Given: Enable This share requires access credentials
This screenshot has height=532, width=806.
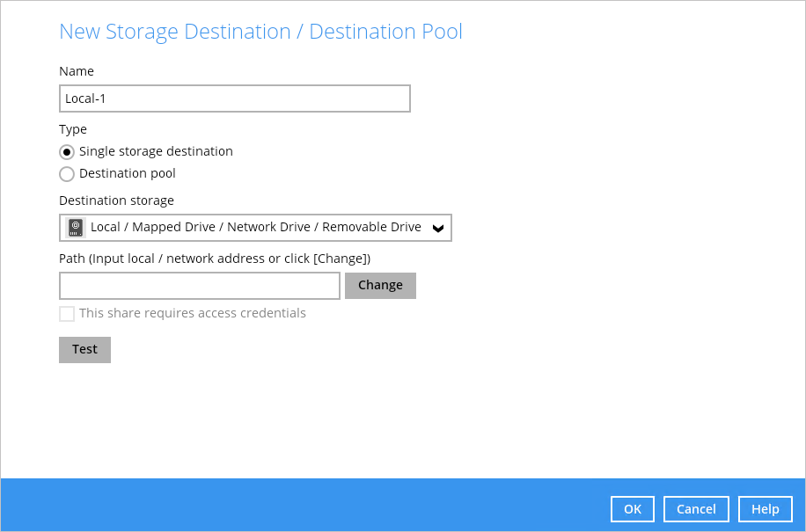Looking at the screenshot, I should [x=67, y=314].
